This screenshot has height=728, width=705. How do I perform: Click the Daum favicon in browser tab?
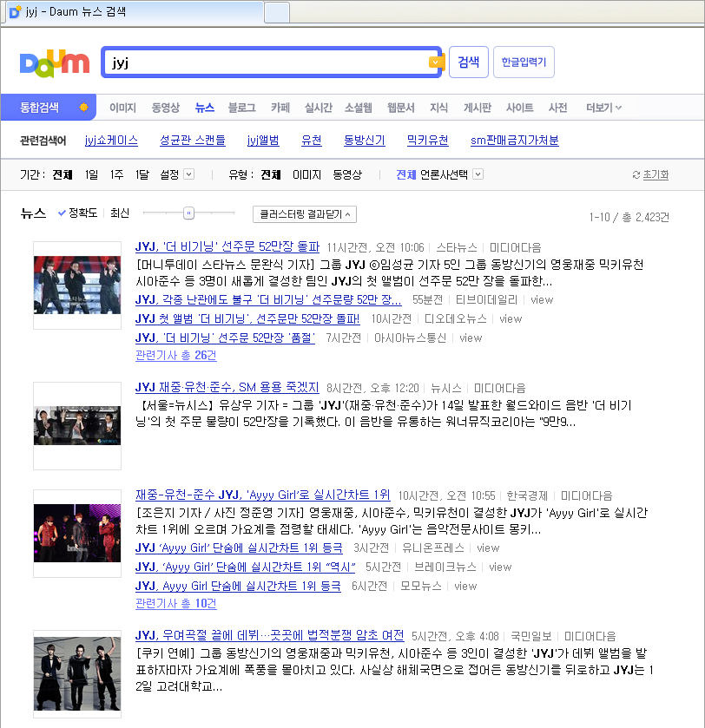tap(16, 11)
